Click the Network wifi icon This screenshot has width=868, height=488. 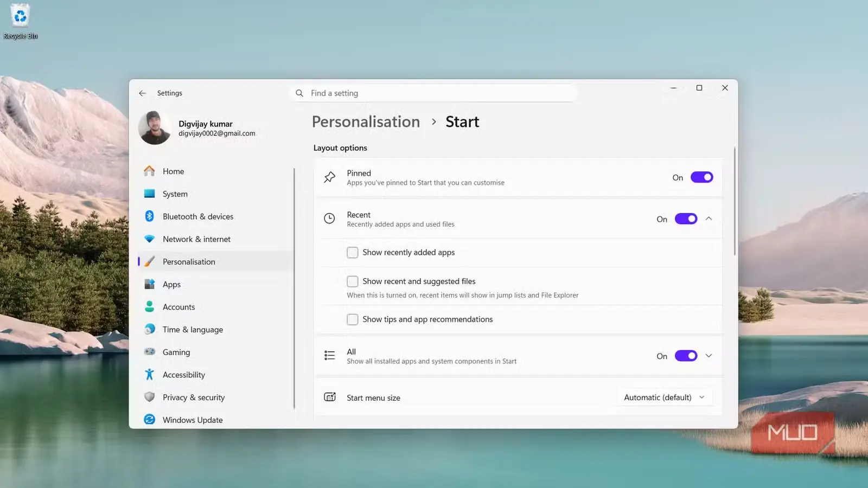click(x=149, y=239)
